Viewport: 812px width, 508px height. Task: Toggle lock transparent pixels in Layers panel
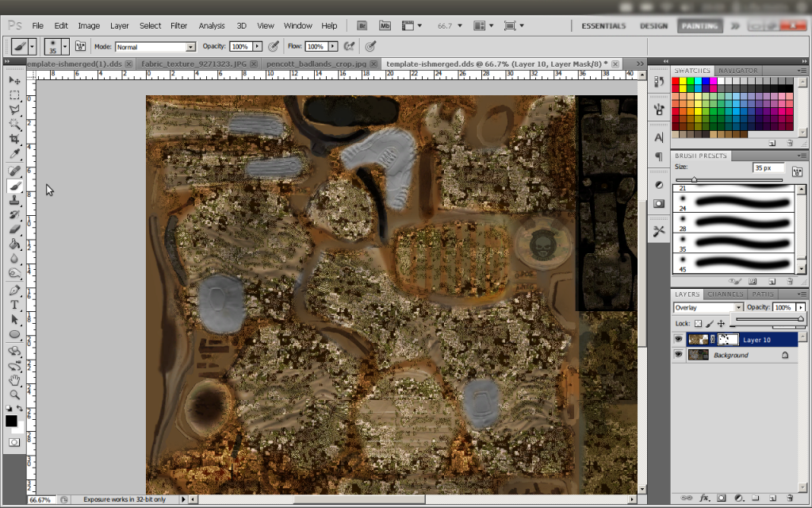[698, 324]
